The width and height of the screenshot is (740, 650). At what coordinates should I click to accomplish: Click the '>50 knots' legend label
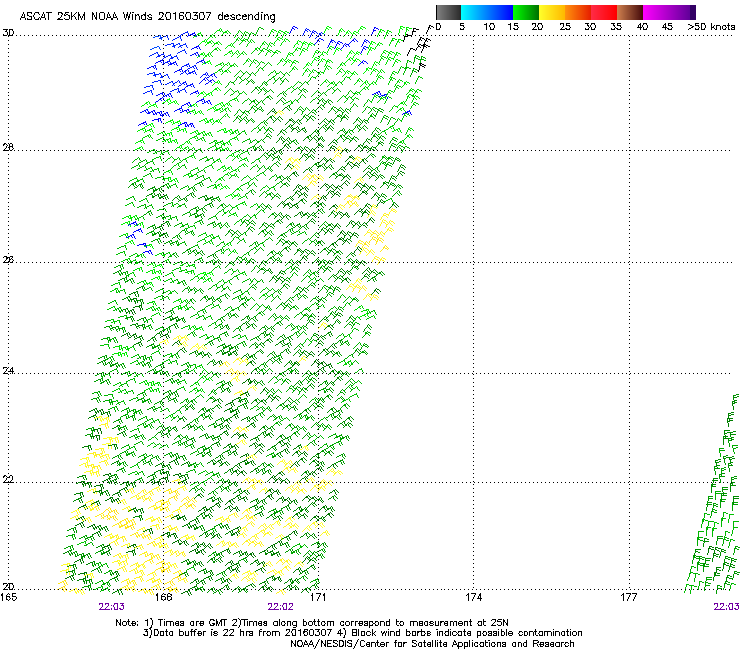pyautogui.click(x=711, y=27)
